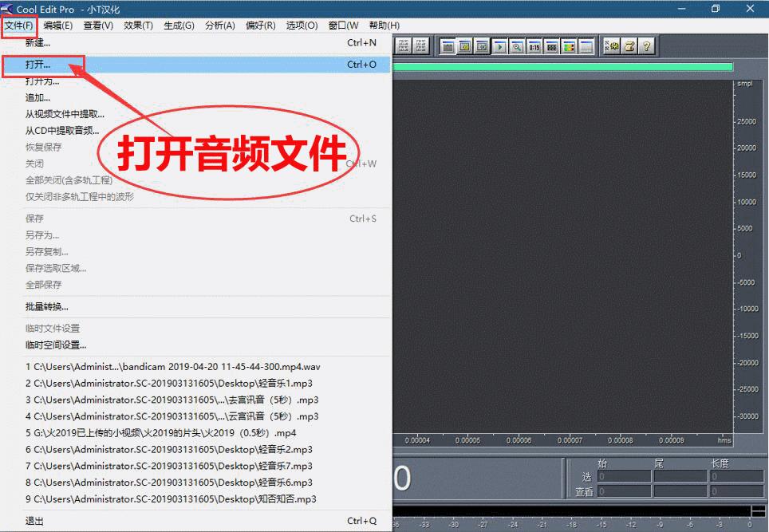This screenshot has height=532, width=769.
Task: Click the help question mark toolbar icon
Action: pos(647,46)
